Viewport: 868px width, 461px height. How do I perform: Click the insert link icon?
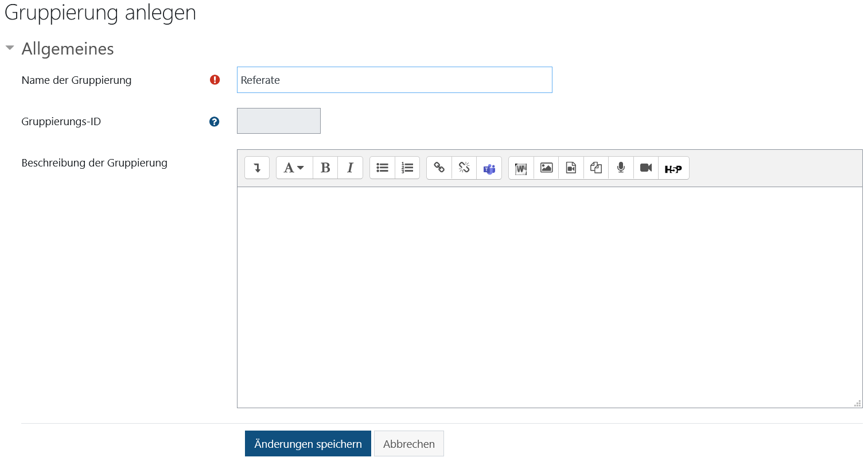(439, 168)
